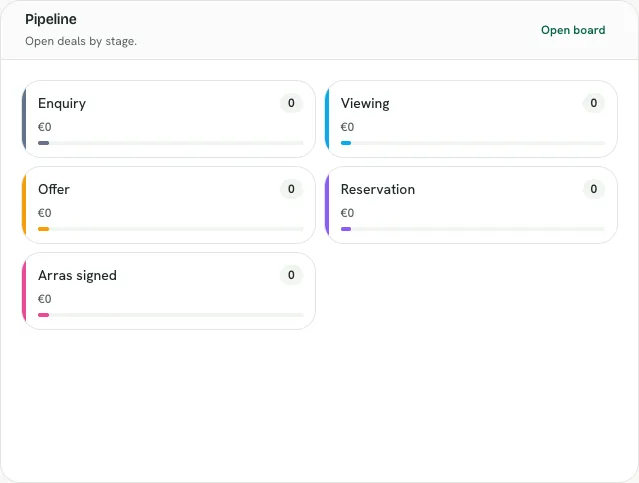Viewport: 639px width, 483px height.
Task: Click the €0 value under Arras signed
Action: tap(45, 299)
